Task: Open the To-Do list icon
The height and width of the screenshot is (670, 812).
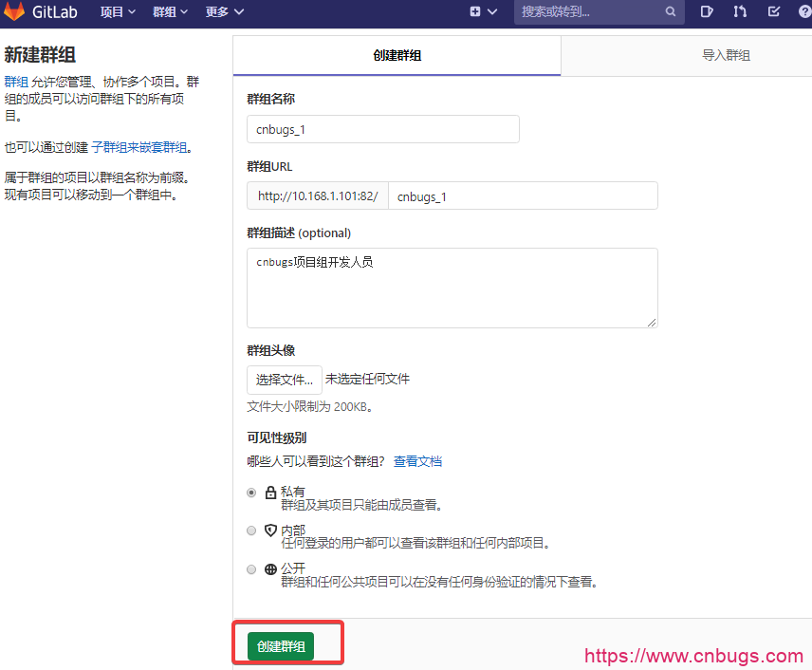Action: [x=773, y=12]
